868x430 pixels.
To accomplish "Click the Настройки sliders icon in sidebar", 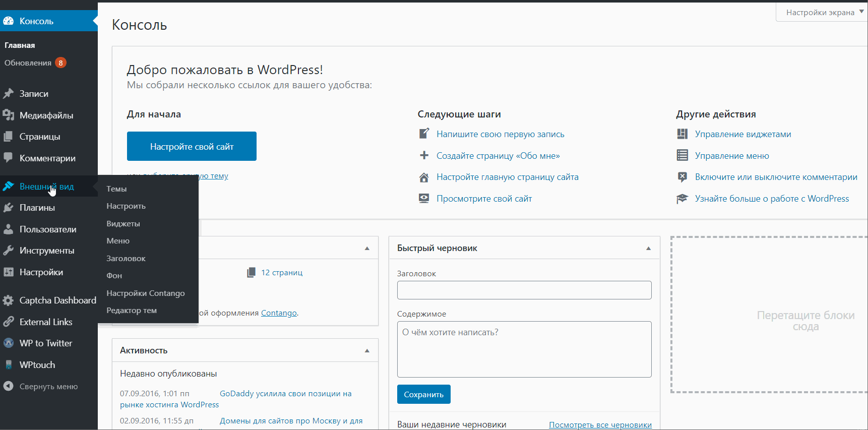I will point(9,272).
